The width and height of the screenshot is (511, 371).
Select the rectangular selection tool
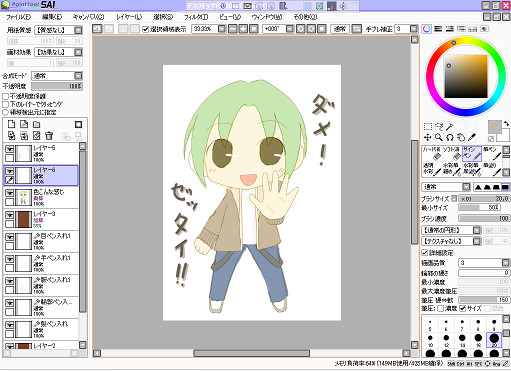click(x=428, y=126)
